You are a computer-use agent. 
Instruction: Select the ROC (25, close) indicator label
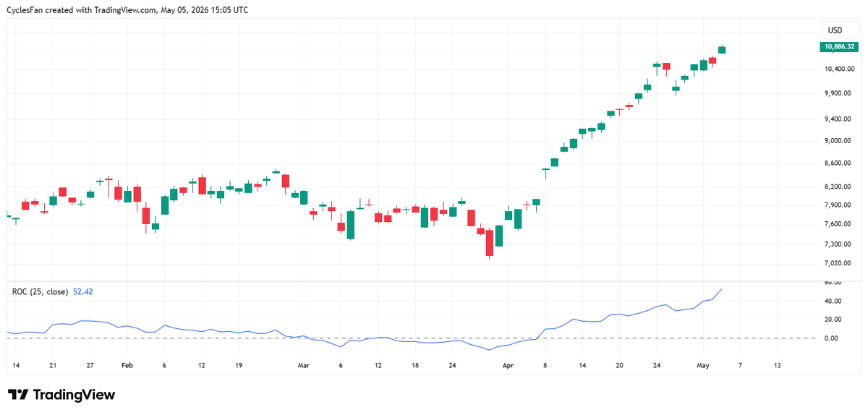pyautogui.click(x=40, y=292)
